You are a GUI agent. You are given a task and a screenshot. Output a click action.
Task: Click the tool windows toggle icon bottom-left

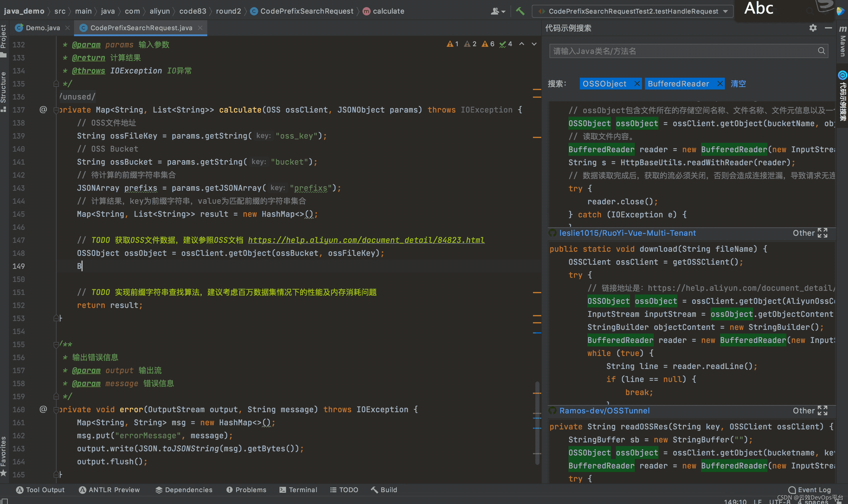point(4,501)
